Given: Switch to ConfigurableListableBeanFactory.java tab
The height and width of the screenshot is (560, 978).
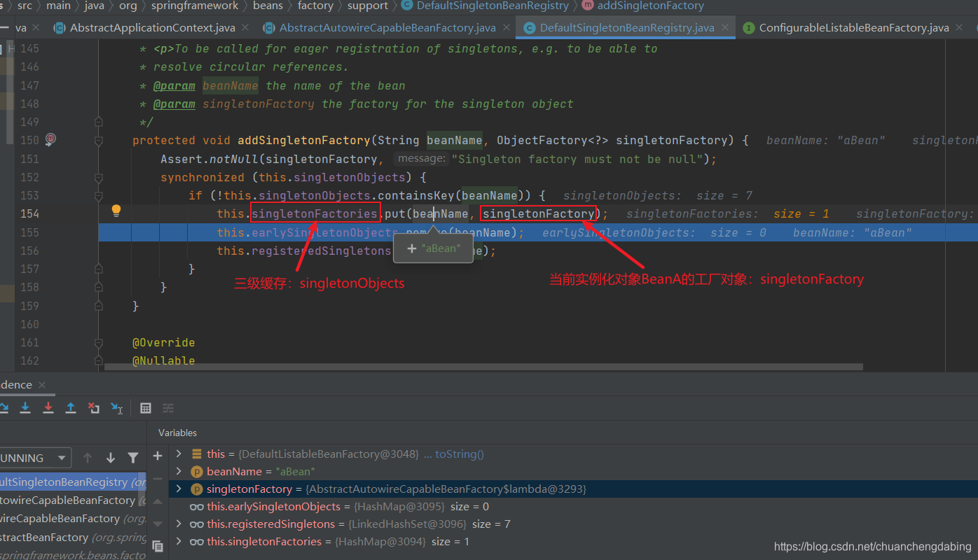Looking at the screenshot, I should [854, 28].
